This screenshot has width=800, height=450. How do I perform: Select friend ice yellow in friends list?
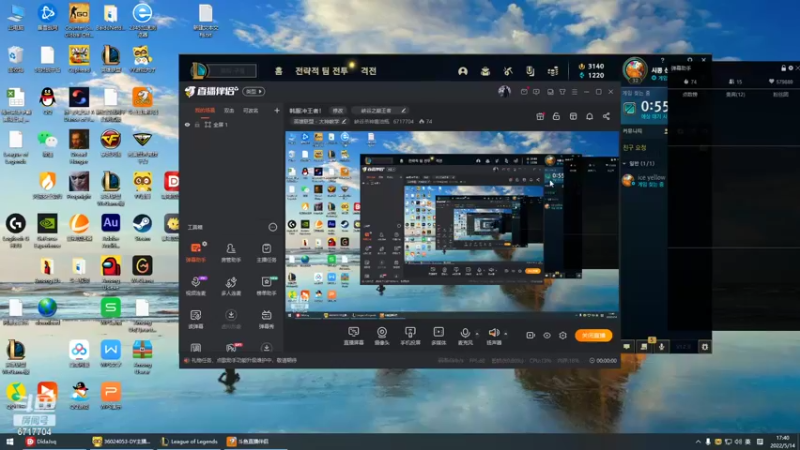pos(644,181)
